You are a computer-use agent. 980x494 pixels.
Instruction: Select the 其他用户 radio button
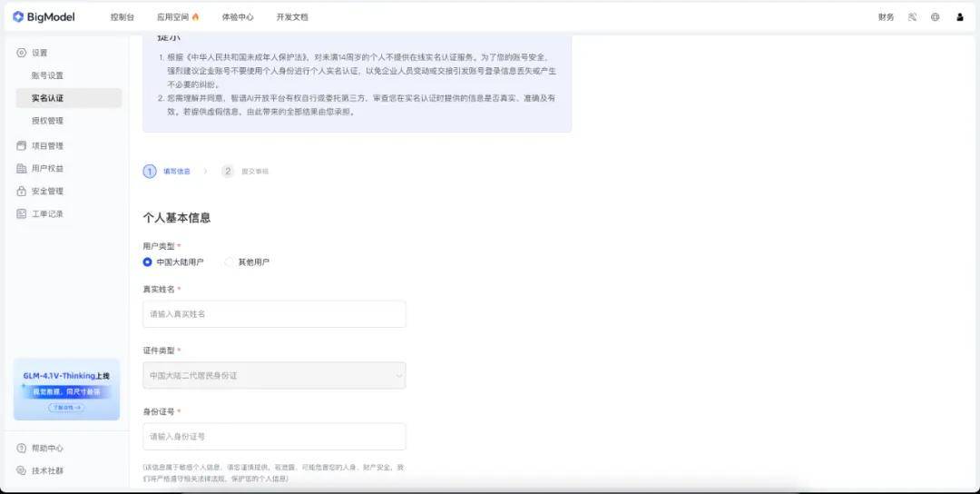[229, 262]
